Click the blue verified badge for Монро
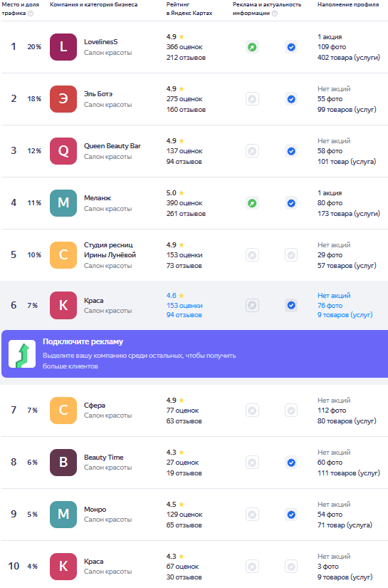 click(x=291, y=515)
